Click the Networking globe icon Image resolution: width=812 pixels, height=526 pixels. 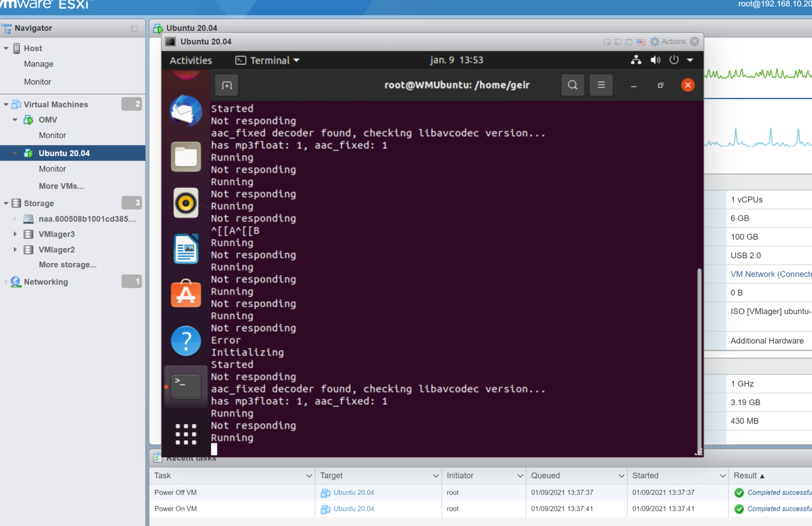click(x=16, y=282)
